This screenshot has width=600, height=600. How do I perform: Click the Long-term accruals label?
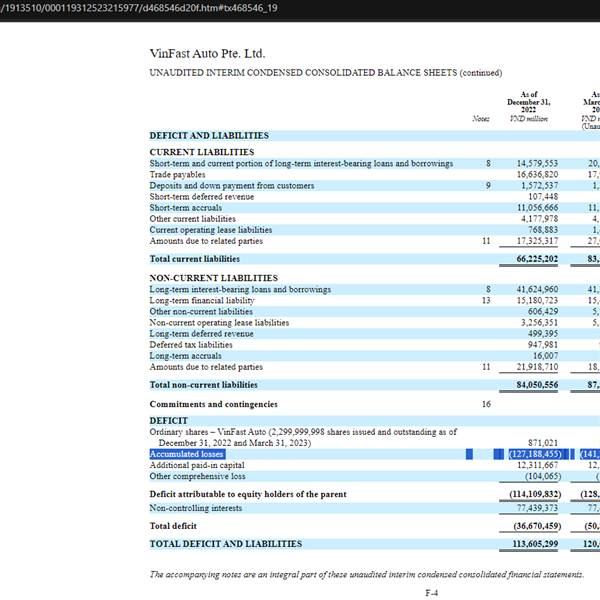coord(185,356)
